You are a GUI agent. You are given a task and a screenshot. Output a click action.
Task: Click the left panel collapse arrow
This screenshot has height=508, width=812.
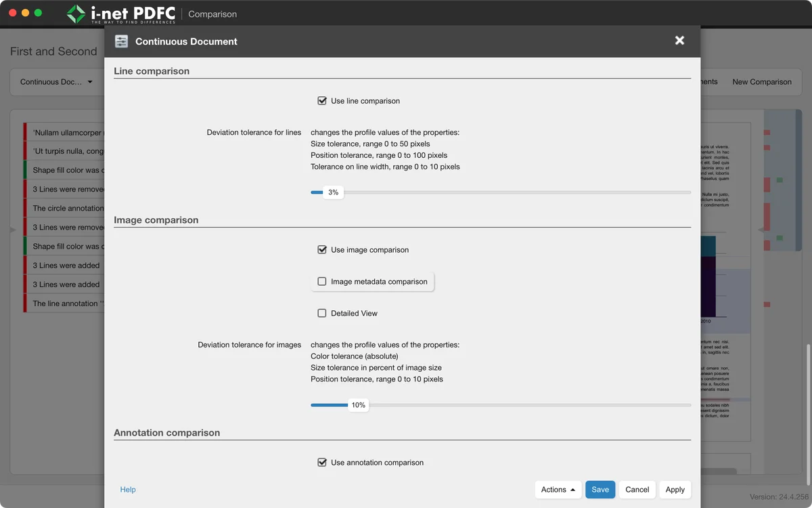pyautogui.click(x=12, y=230)
